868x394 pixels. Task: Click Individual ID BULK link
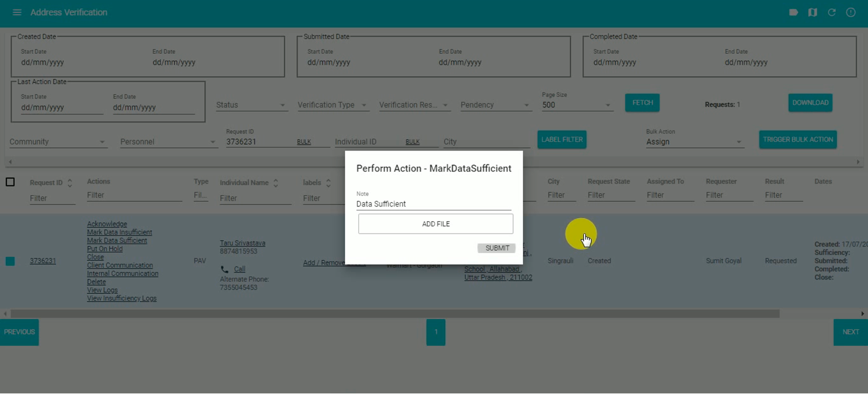click(x=413, y=142)
